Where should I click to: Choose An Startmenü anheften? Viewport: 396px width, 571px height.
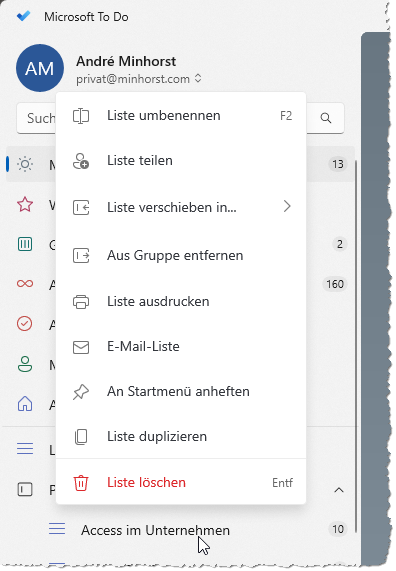pos(181,392)
